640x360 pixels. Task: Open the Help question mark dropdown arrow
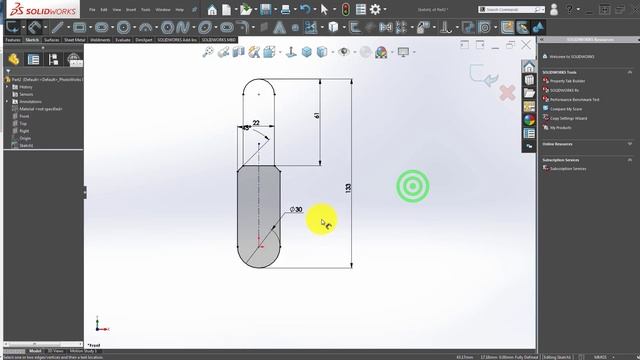(579, 9)
